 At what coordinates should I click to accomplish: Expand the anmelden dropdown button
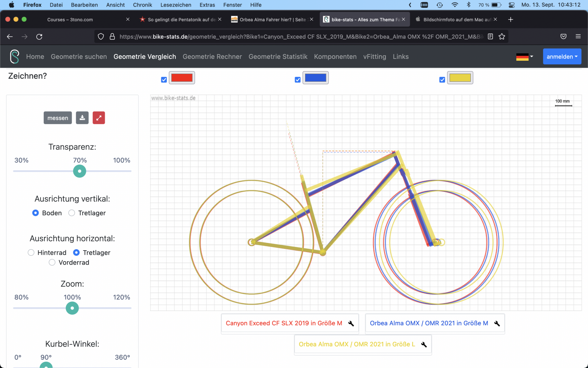pos(562,57)
